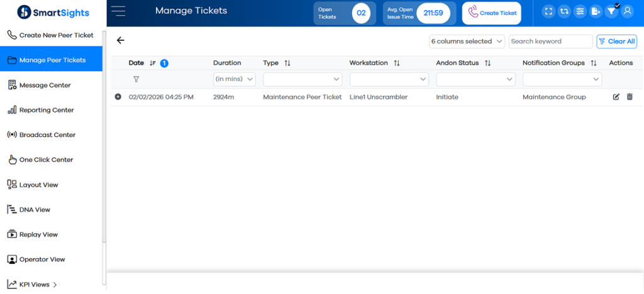Open the user profile icon
The width and height of the screenshot is (644, 294).
(x=627, y=12)
